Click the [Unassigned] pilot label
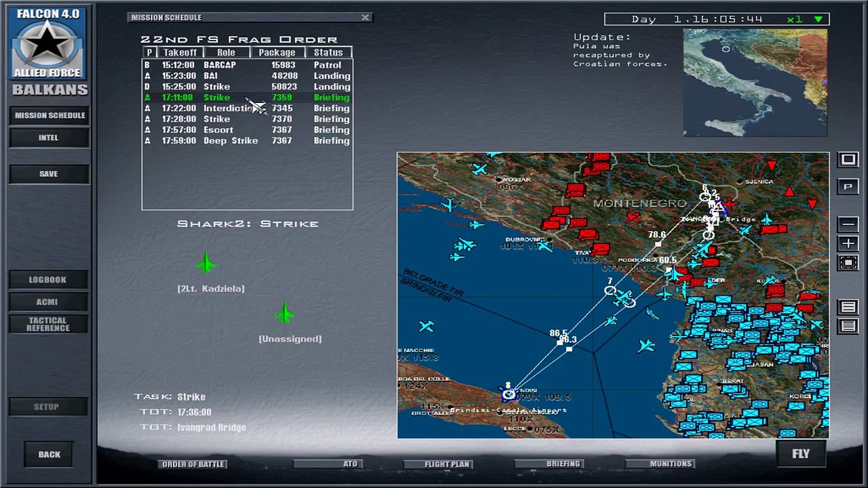The width and height of the screenshot is (868, 488). click(290, 339)
